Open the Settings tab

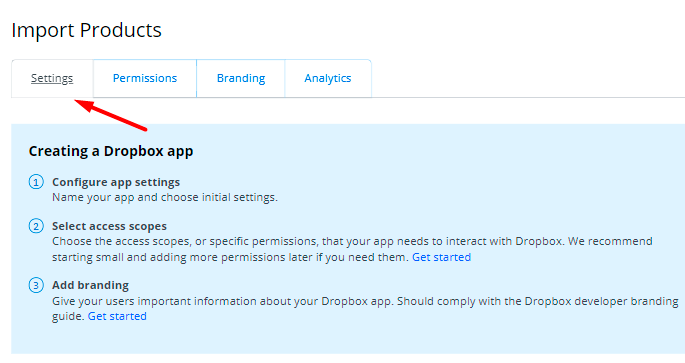[x=52, y=78]
